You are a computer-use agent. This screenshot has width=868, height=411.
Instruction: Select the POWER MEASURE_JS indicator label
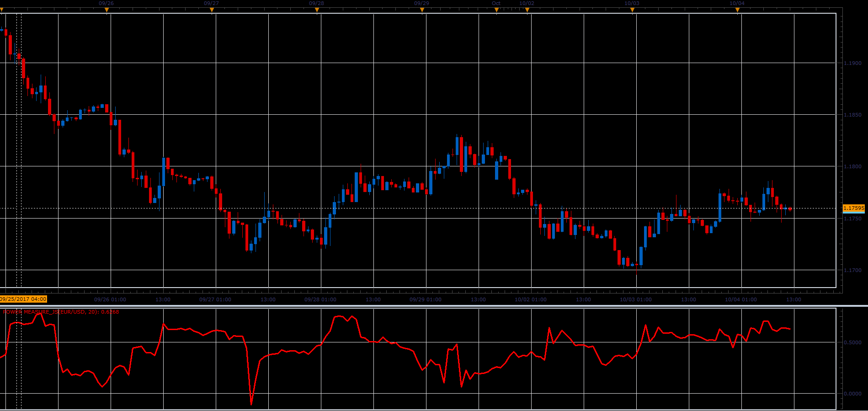pyautogui.click(x=61, y=312)
